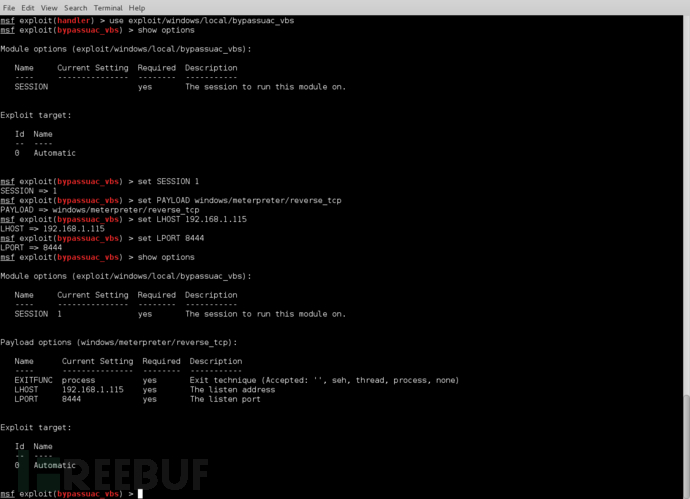Click LHOST in the payload options table
690x499 pixels.
(26, 390)
